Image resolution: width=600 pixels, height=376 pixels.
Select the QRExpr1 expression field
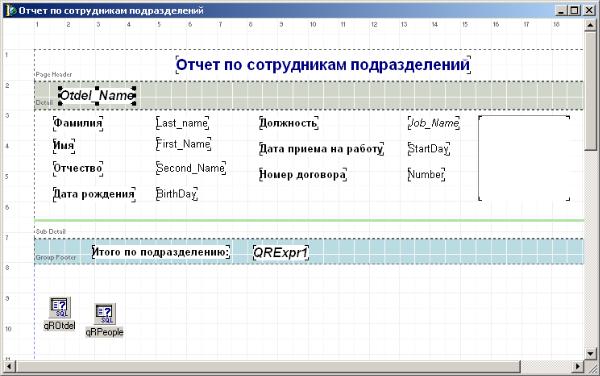(x=281, y=253)
